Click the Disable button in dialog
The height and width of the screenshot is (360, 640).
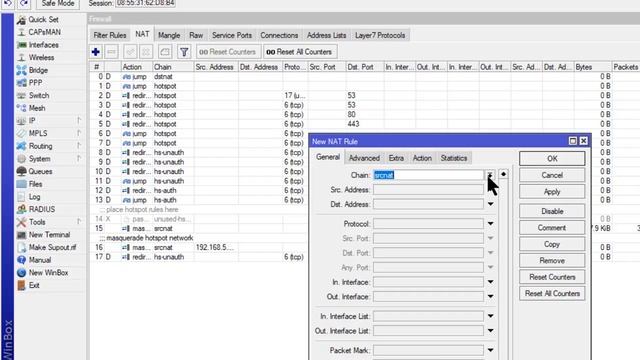click(552, 211)
